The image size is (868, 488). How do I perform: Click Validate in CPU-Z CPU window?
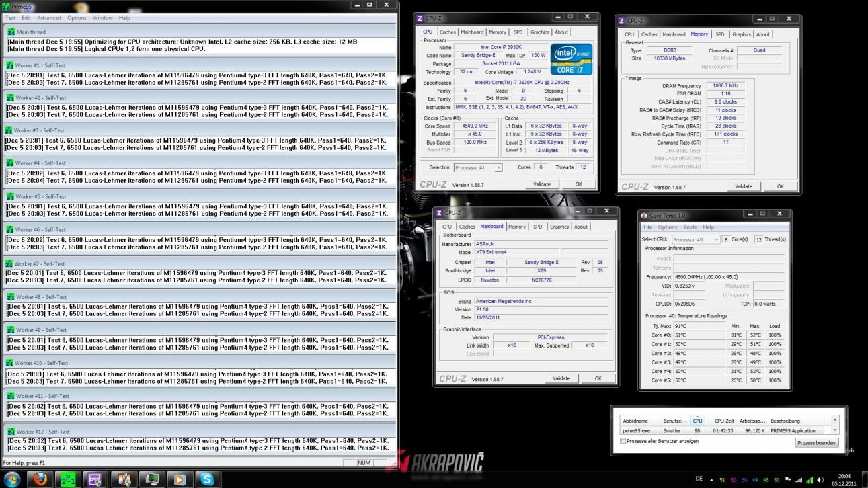pos(541,184)
